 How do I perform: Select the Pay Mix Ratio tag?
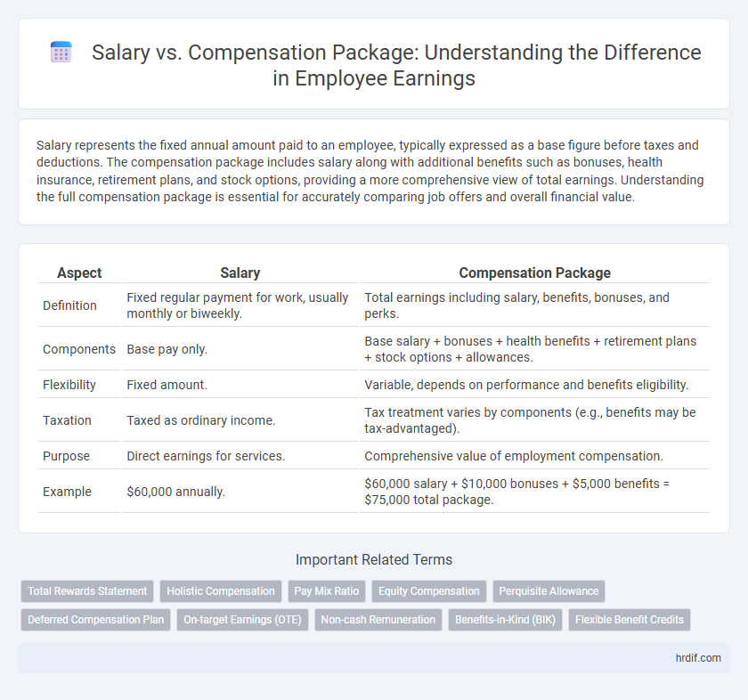point(327,591)
